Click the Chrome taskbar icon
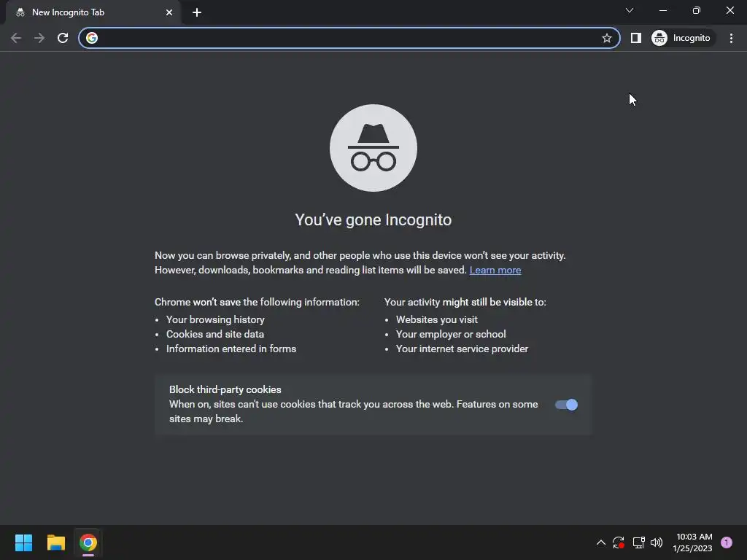The height and width of the screenshot is (560, 747). (88, 542)
